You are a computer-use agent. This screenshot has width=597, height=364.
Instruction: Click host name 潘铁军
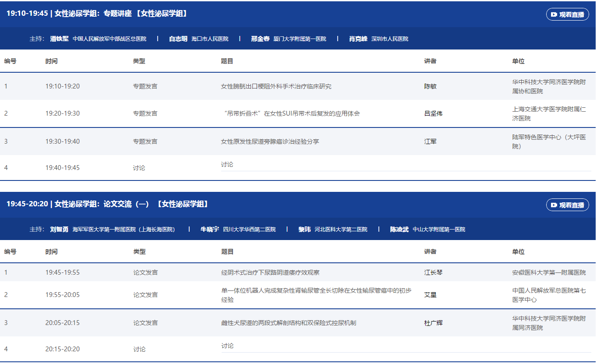59,39
